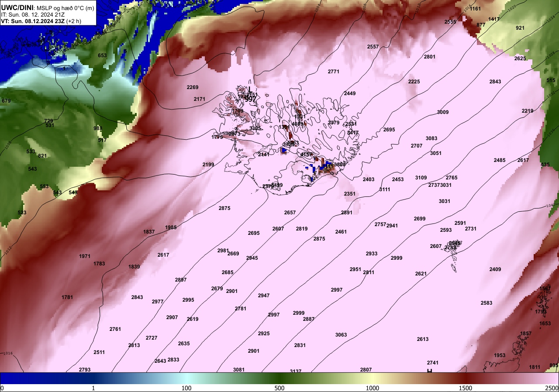Click the height value 2807
The image size is (559, 392).
366,370
